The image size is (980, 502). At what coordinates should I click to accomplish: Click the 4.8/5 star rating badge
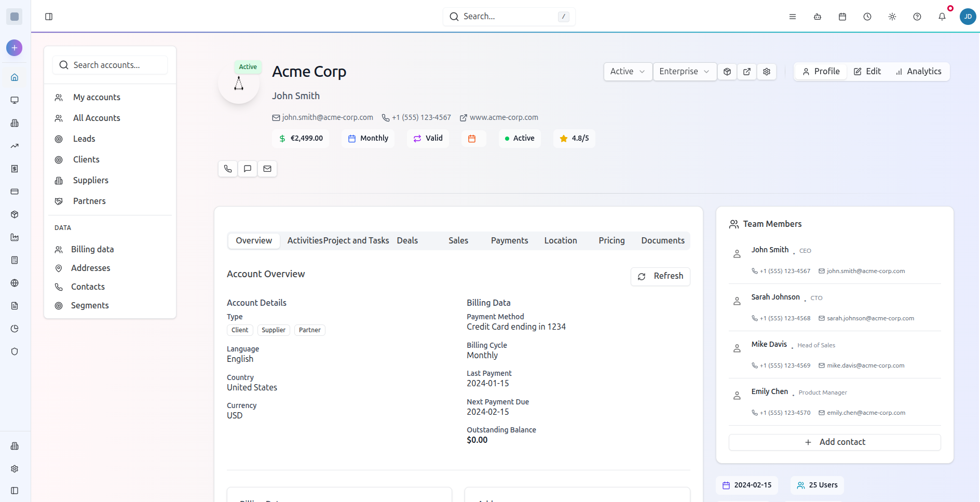574,138
